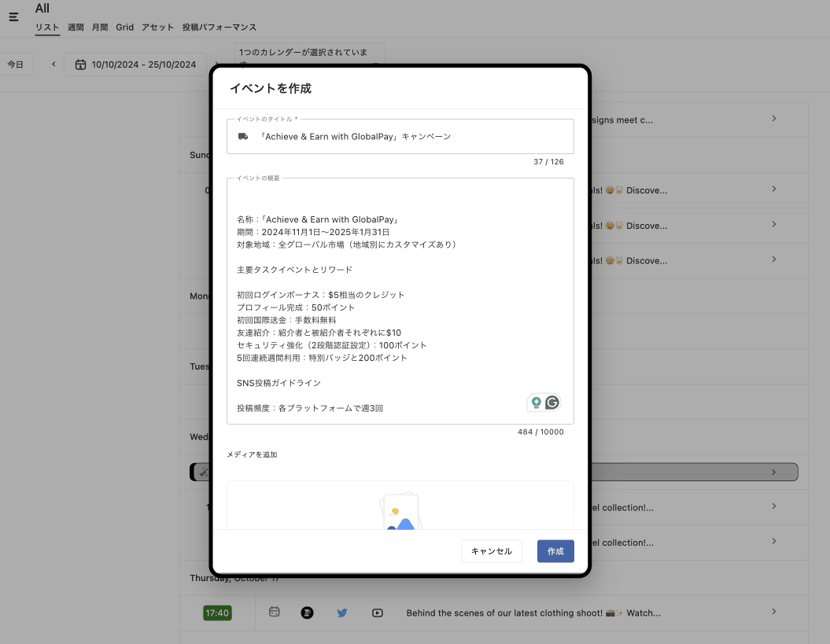Screen dimensions: 830x644
Task: Open the 投稿パフォーマンス tab
Action: pos(219,28)
